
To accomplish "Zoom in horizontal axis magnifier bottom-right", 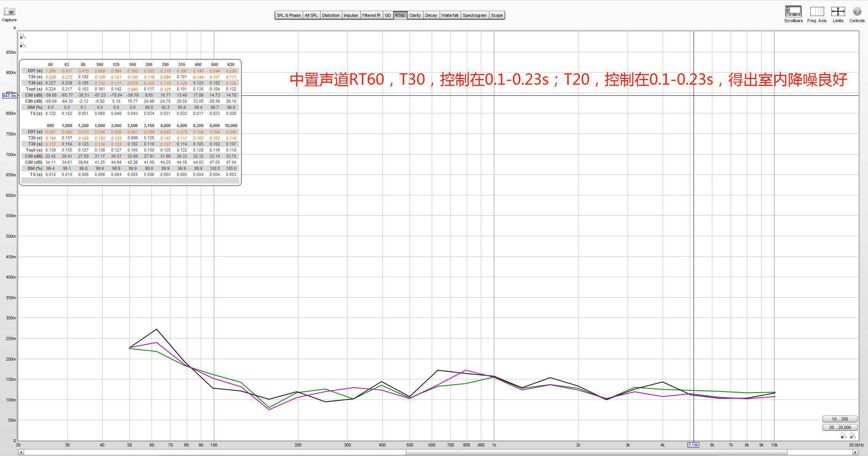I will 853,436.
